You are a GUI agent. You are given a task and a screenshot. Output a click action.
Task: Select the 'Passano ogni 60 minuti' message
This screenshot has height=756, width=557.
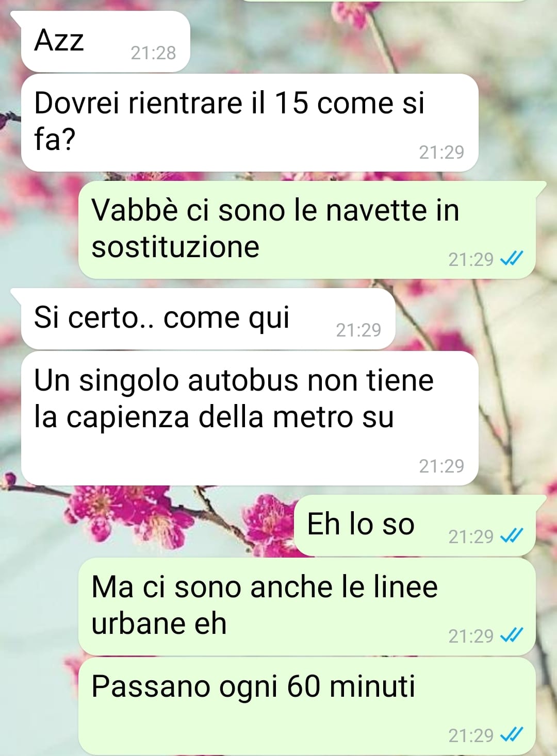coord(307,706)
